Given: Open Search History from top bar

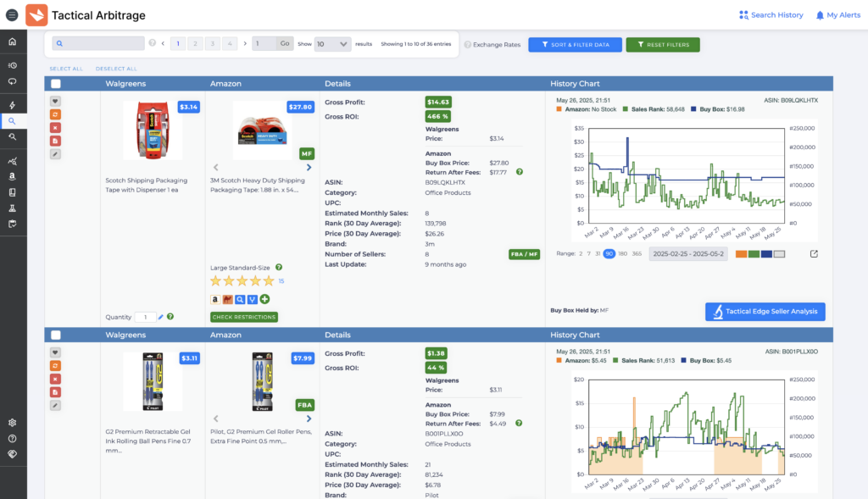Looking at the screenshot, I should [x=771, y=15].
